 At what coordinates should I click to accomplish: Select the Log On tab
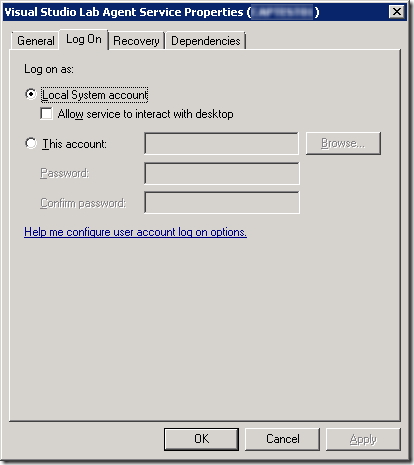tap(84, 39)
